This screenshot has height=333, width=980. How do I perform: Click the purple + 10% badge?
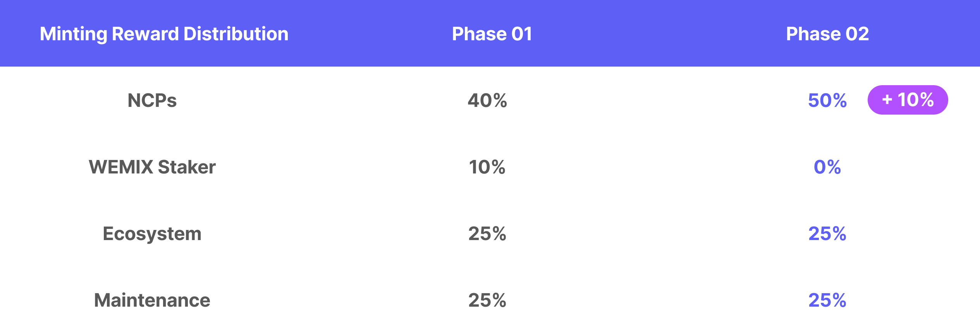(x=908, y=100)
